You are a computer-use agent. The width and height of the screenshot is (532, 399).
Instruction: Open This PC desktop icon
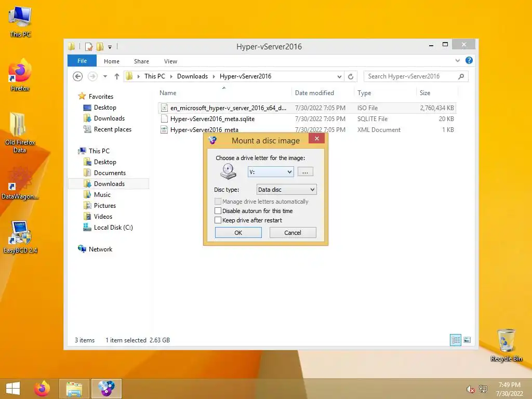coord(20,21)
